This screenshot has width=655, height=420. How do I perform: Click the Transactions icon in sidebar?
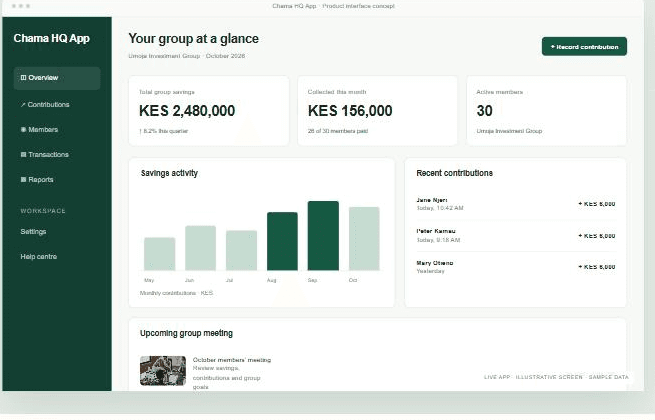23,155
